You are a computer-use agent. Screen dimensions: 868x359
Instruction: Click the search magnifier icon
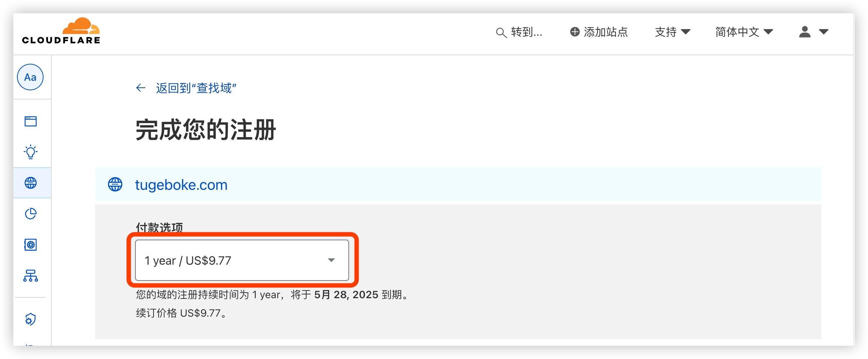pos(501,33)
